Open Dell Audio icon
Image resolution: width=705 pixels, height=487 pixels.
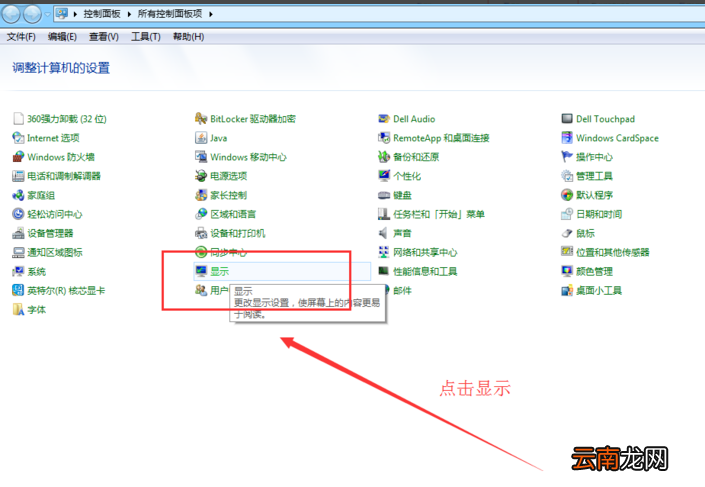pyautogui.click(x=384, y=119)
